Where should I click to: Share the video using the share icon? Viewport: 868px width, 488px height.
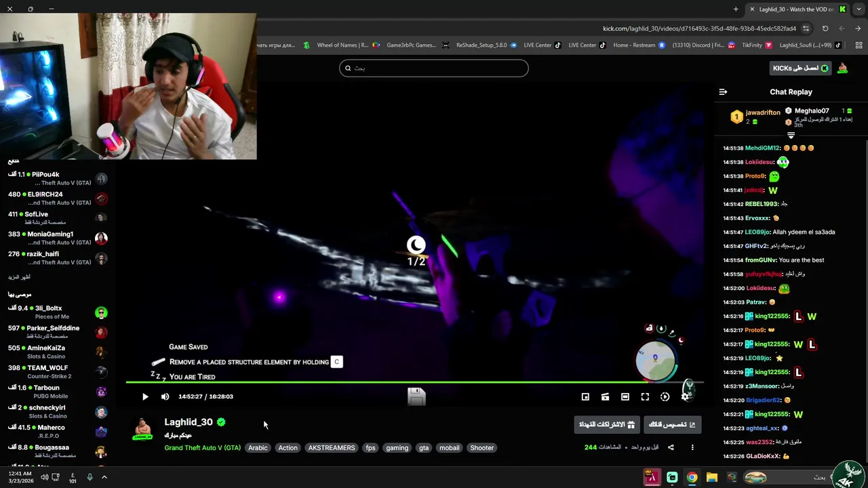pos(671,447)
